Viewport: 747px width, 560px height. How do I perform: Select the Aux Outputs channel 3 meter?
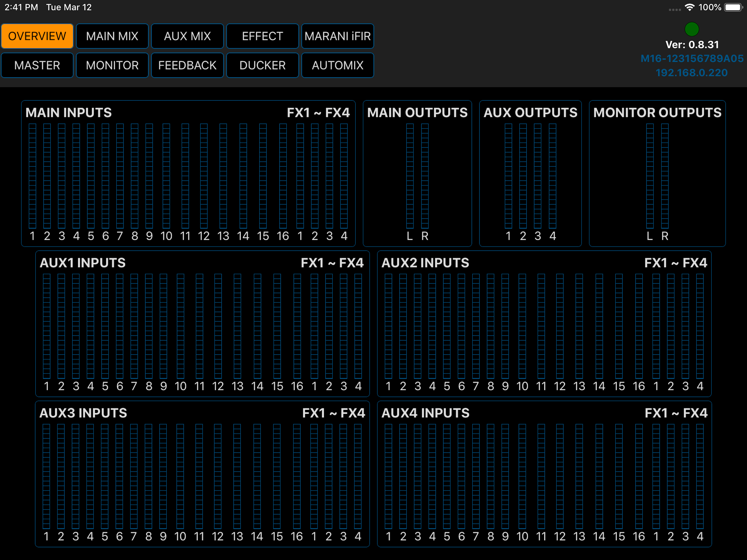click(x=538, y=176)
